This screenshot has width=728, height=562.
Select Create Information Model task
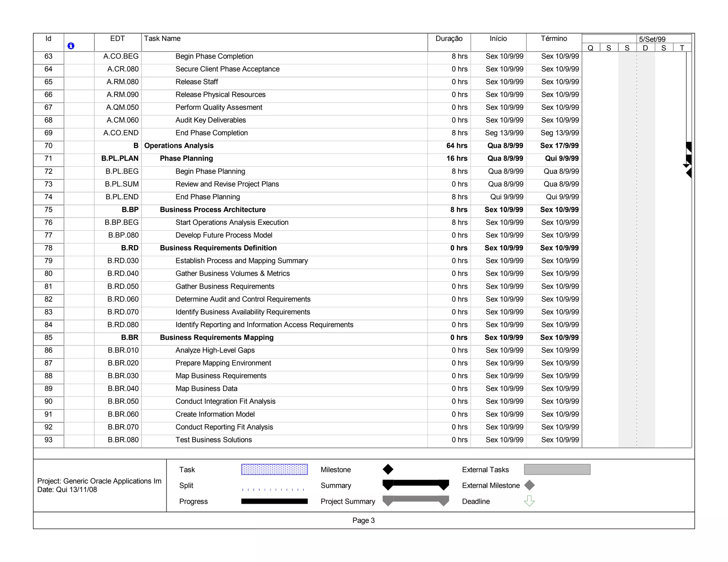(215, 415)
